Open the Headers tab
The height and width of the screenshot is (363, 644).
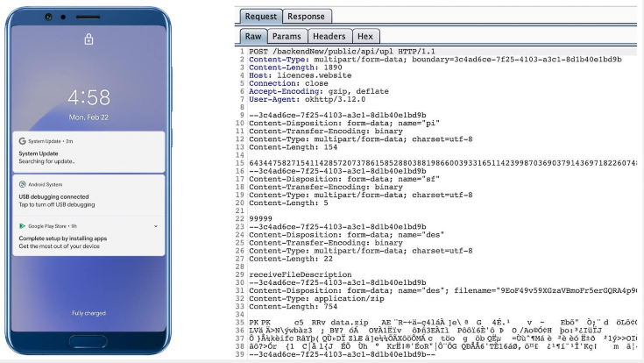(329, 36)
